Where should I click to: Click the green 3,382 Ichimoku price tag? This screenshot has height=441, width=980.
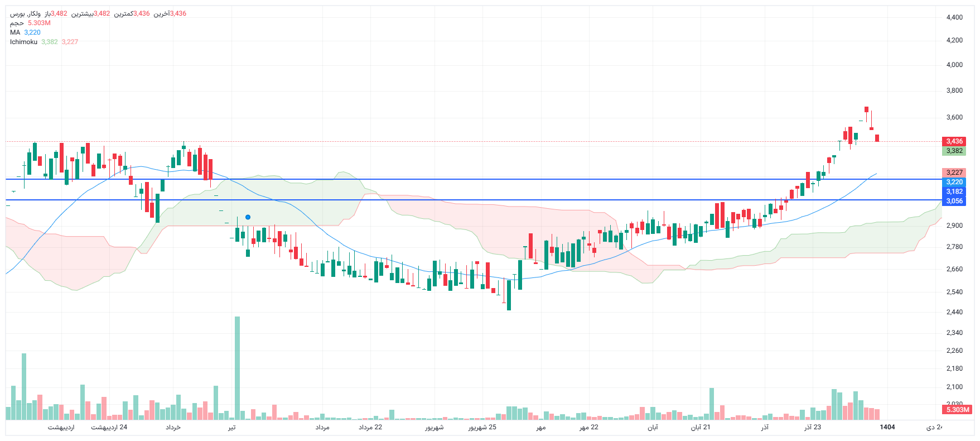tap(954, 151)
